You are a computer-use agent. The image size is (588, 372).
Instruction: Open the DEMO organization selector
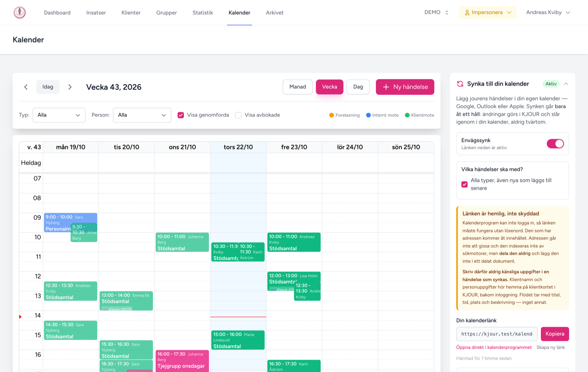click(437, 12)
